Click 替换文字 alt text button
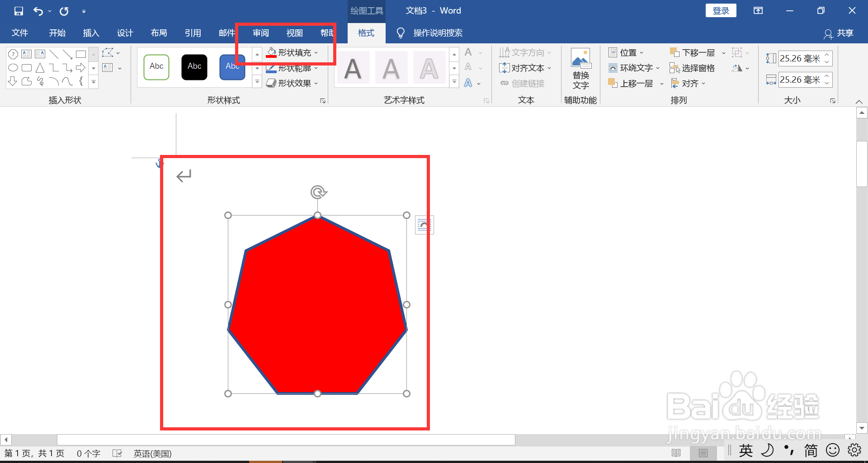Screen dimensions: 868x463 coord(580,69)
